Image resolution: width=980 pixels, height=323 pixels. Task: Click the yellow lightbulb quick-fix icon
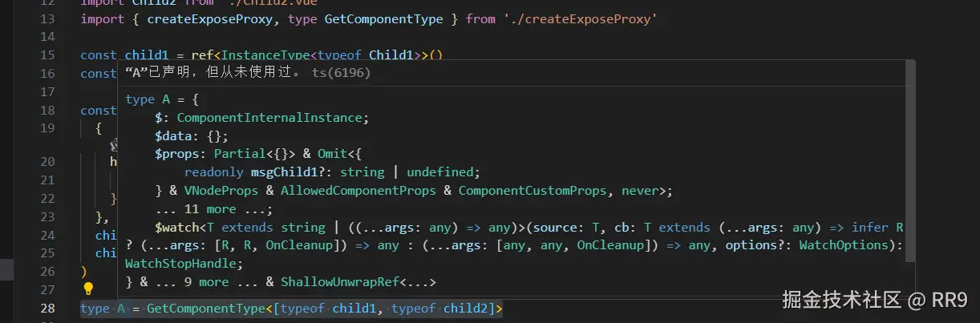88,289
